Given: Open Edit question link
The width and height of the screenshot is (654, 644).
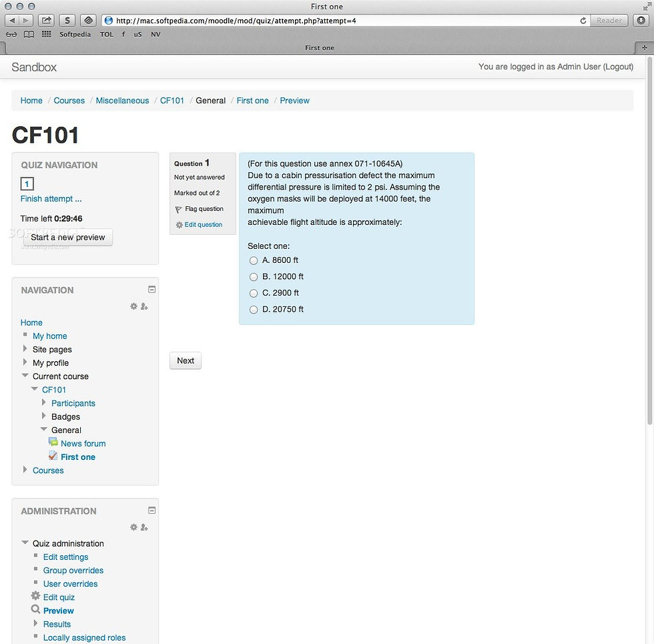Looking at the screenshot, I should (x=204, y=224).
